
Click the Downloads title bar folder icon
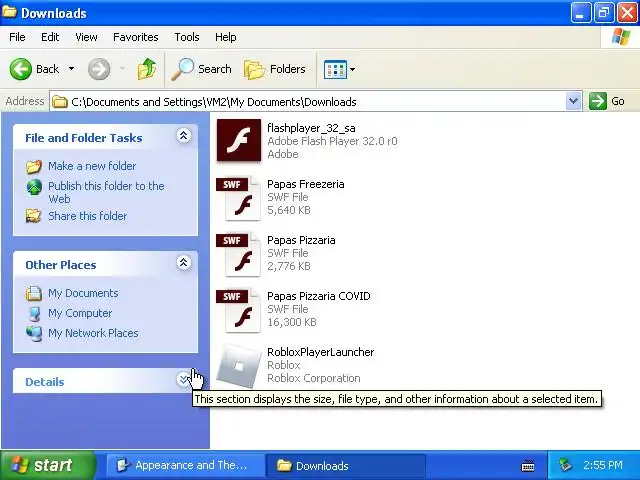click(9, 11)
